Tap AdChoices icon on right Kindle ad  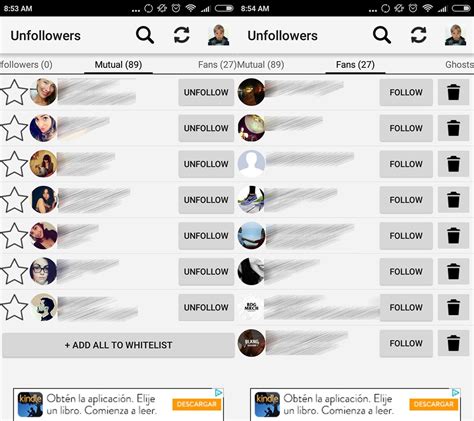click(456, 393)
